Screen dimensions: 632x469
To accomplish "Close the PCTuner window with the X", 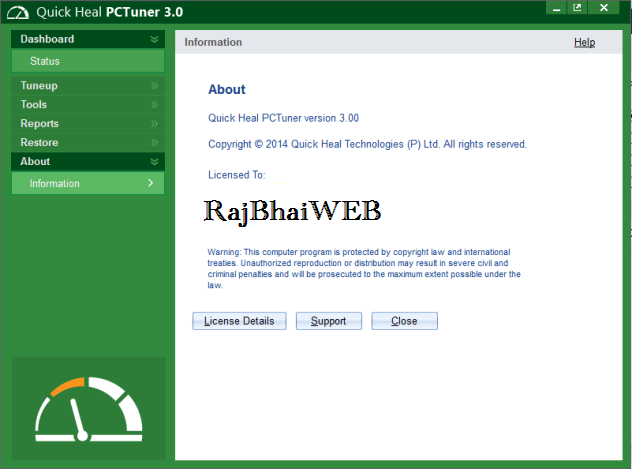I will (x=603, y=8).
